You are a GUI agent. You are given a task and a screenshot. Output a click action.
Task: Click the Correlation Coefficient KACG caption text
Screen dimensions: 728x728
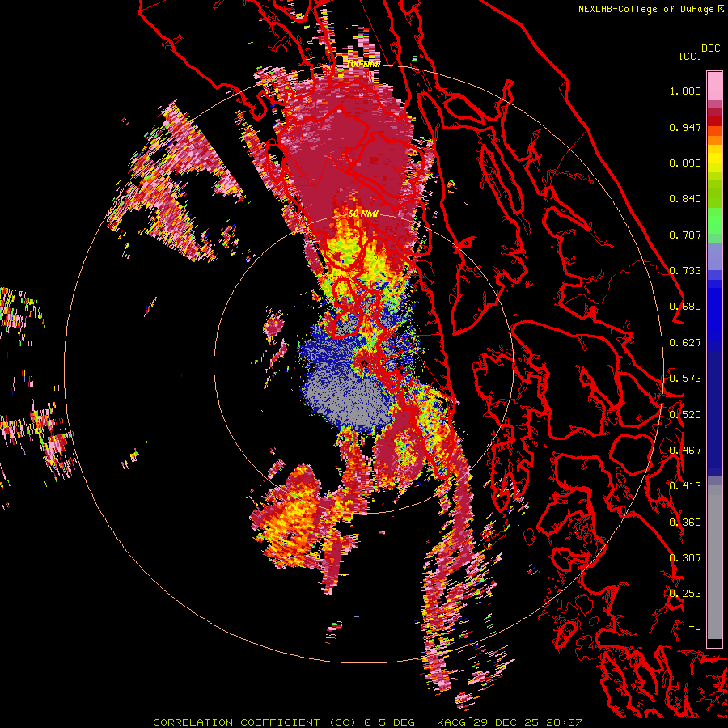point(367,722)
